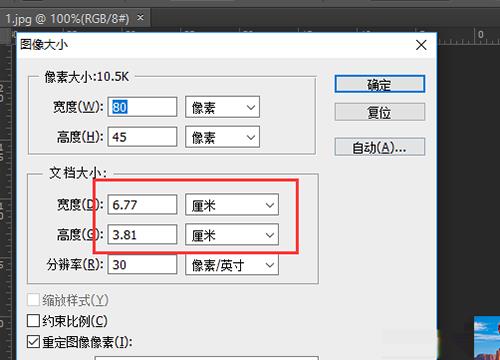The image size is (500, 360).
Task: Uncheck the 重定图像像素(I) checkbox
Action: 33,341
